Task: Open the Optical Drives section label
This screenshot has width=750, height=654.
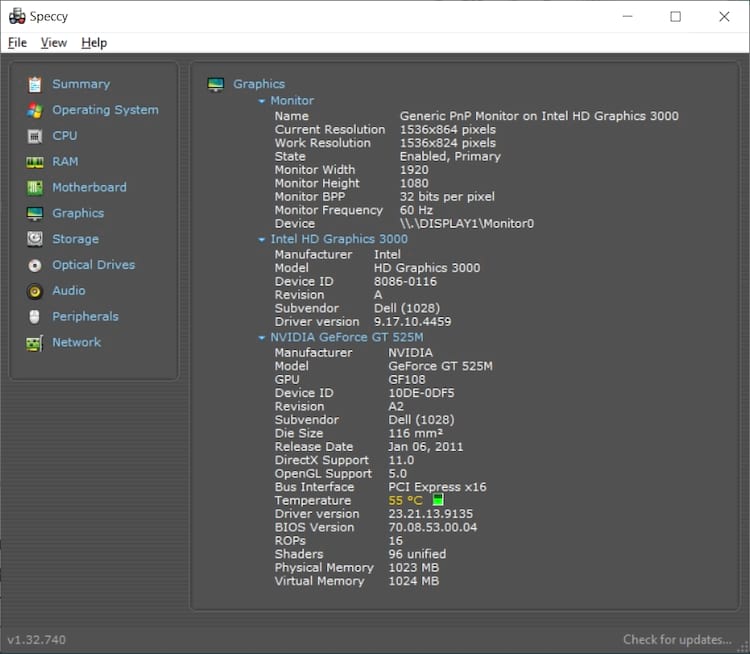Action: point(94,265)
